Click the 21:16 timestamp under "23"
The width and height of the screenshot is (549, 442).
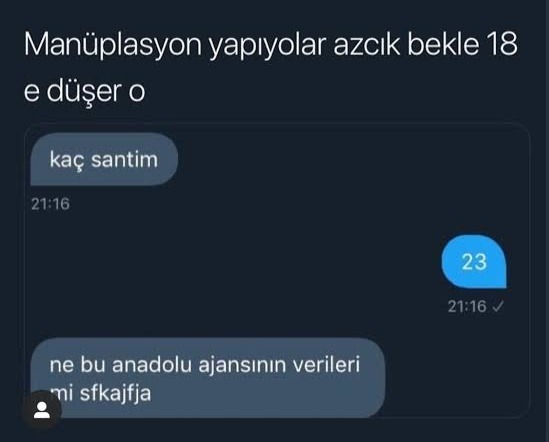pyautogui.click(x=467, y=307)
